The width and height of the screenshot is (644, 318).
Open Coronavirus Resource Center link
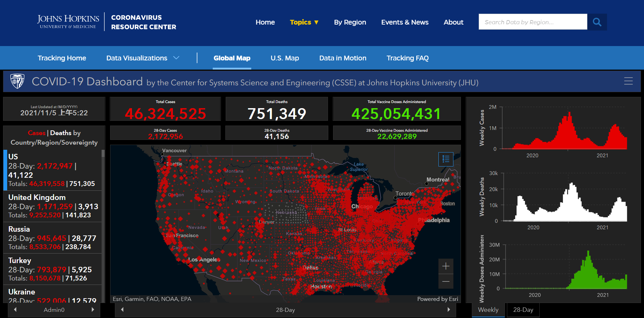[x=144, y=22]
